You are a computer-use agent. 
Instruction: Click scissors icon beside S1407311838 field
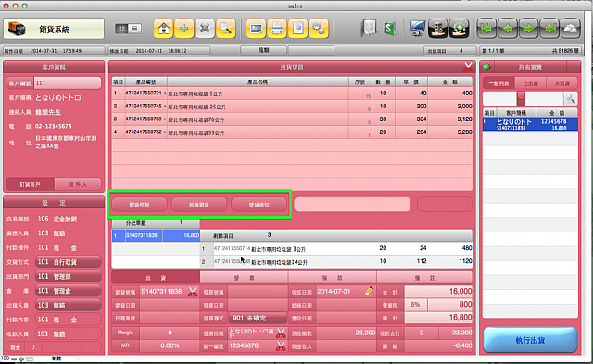click(x=193, y=292)
